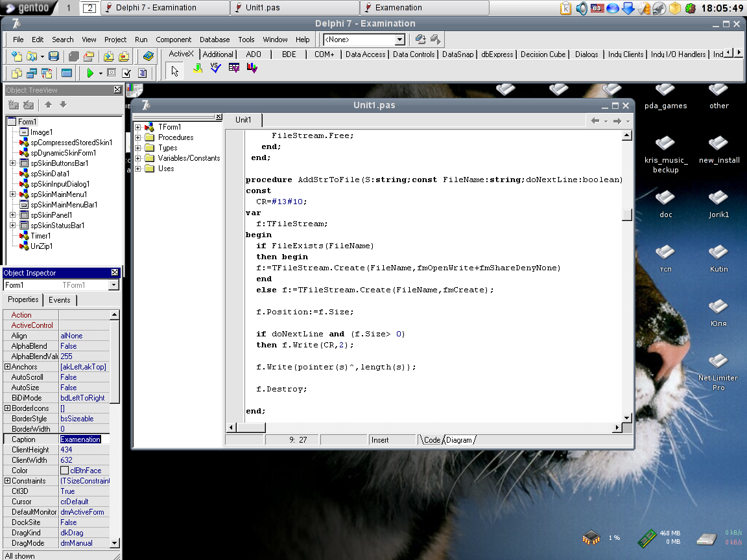
Task: Click the New Items toolbar icon
Action: [17, 56]
